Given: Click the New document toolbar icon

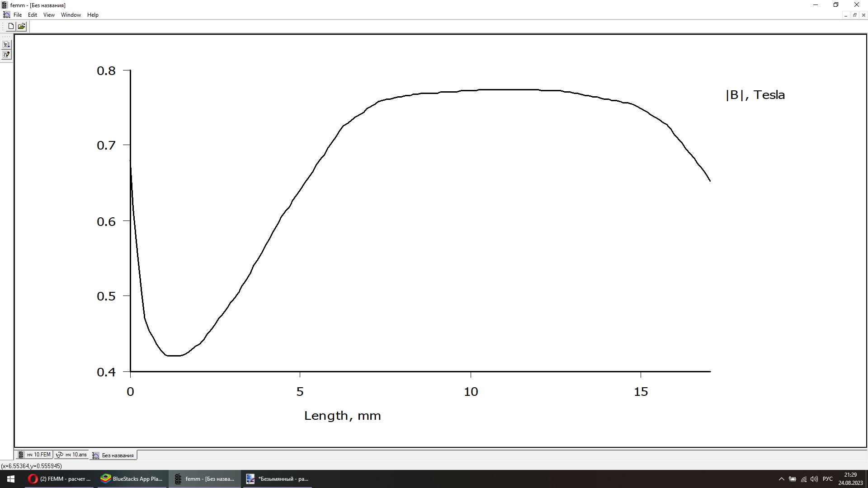Looking at the screenshot, I should click(x=11, y=26).
